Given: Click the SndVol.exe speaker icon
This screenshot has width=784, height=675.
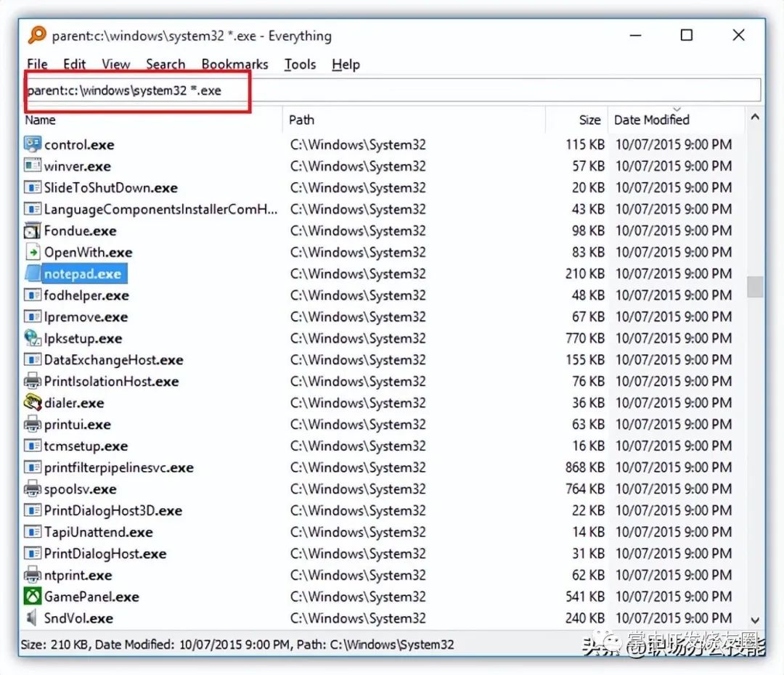Looking at the screenshot, I should pyautogui.click(x=33, y=618).
